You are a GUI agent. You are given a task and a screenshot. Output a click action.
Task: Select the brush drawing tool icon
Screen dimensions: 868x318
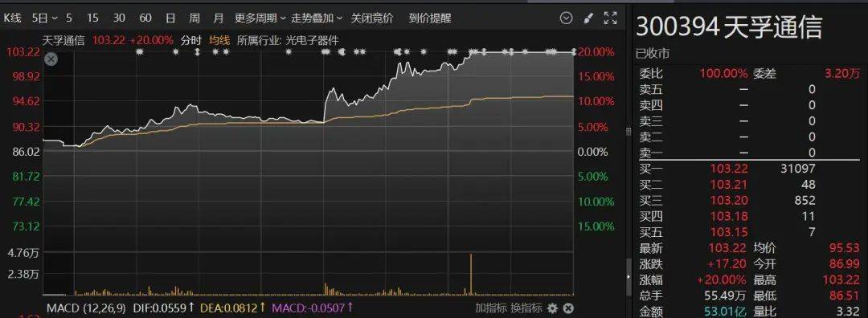[588, 18]
